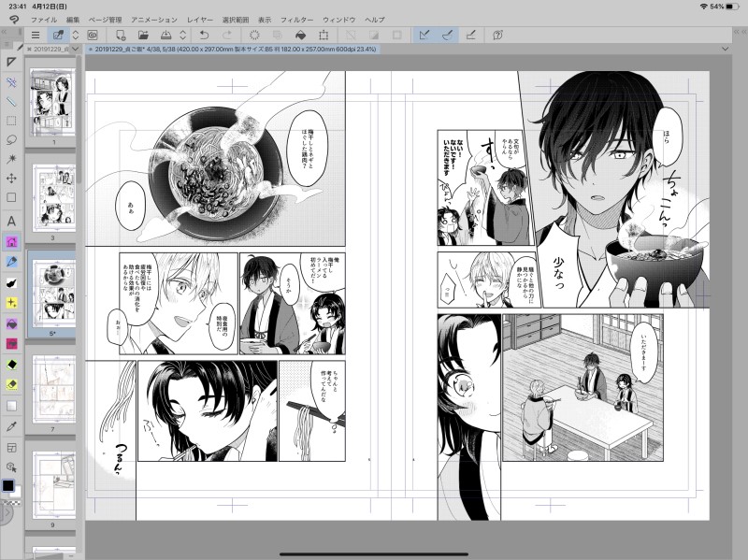Toggle Snap to Grid

[470, 35]
